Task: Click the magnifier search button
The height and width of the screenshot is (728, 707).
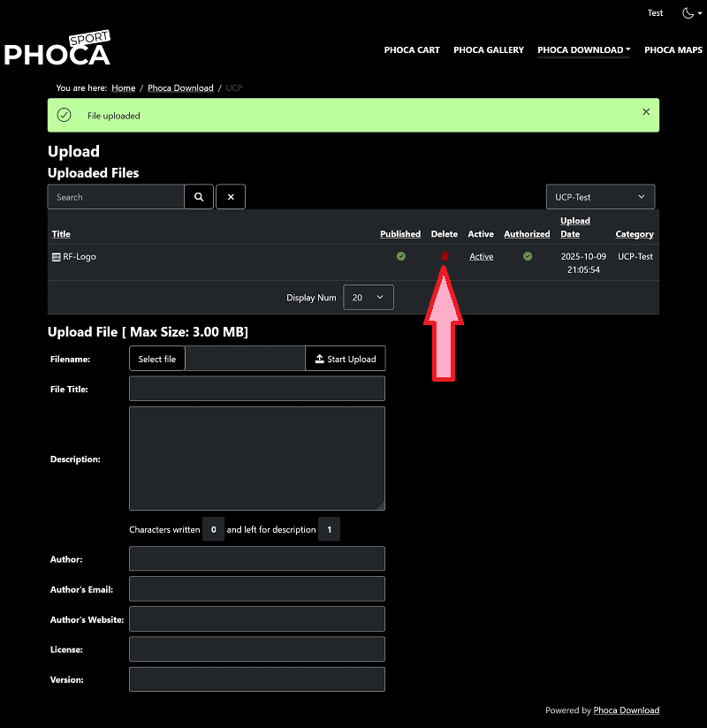Action: (199, 197)
